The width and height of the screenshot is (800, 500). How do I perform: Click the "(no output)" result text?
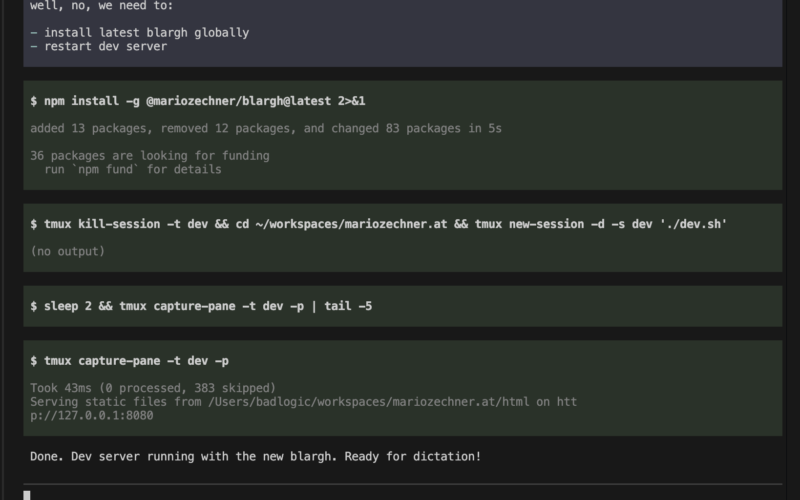[67, 251]
